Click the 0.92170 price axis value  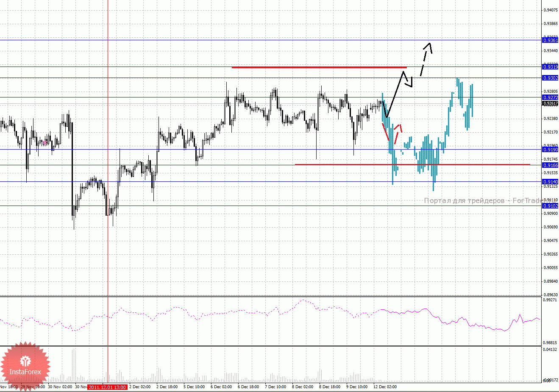coord(551,132)
